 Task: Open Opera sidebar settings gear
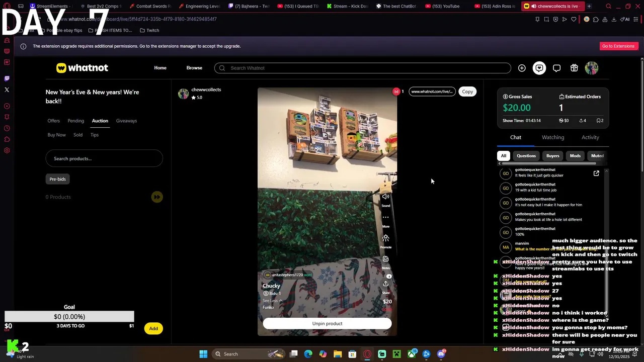point(7,150)
